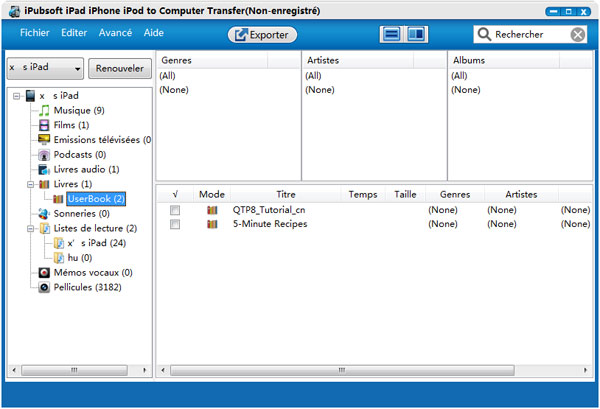Image resolution: width=600 pixels, height=409 pixels.
Task: Click book icon beside 5-Minute Recipes
Action: [212, 224]
